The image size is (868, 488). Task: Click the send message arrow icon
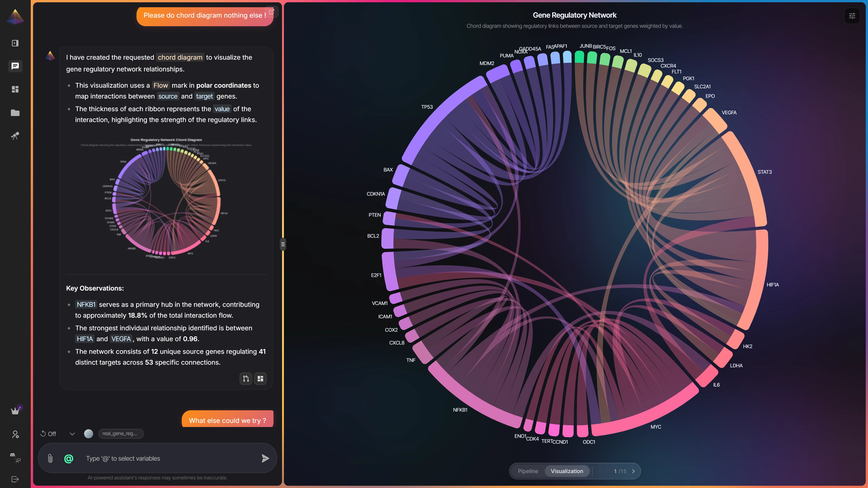(265, 458)
